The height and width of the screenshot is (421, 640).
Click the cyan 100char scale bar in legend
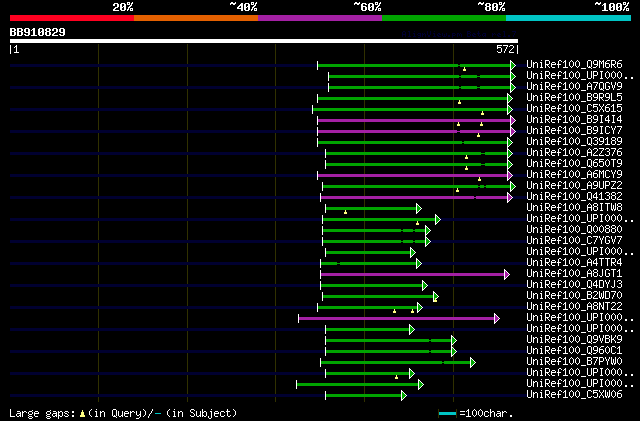447,414
